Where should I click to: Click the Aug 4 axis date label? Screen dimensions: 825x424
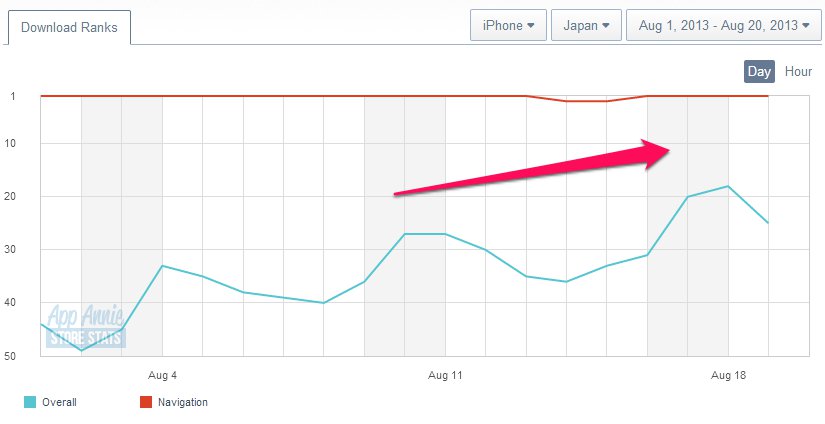tap(162, 376)
